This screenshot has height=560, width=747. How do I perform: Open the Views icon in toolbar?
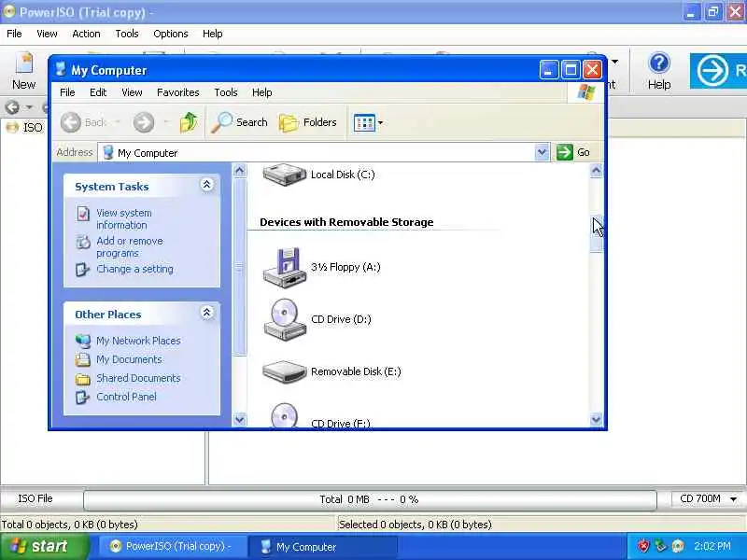(x=364, y=123)
